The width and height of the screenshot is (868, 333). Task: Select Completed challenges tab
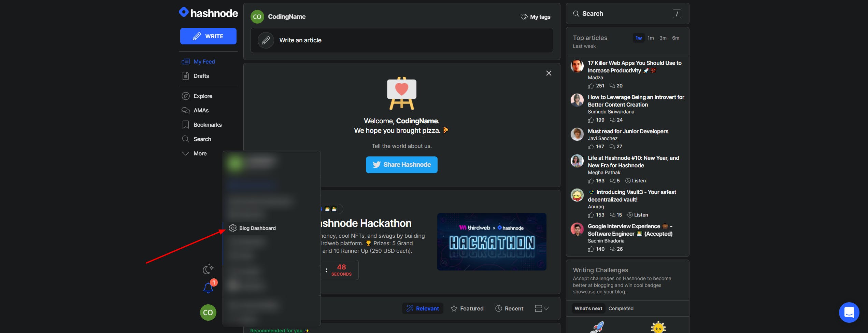pos(621,308)
